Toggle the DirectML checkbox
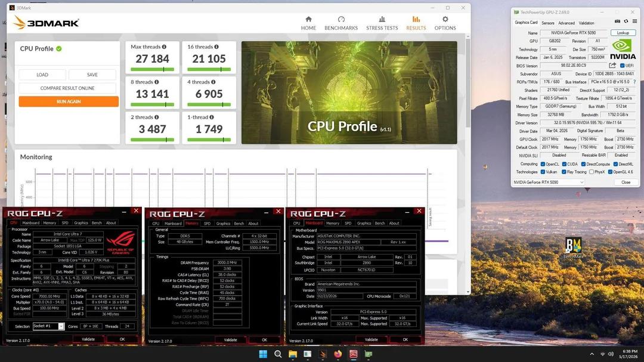 point(615,164)
